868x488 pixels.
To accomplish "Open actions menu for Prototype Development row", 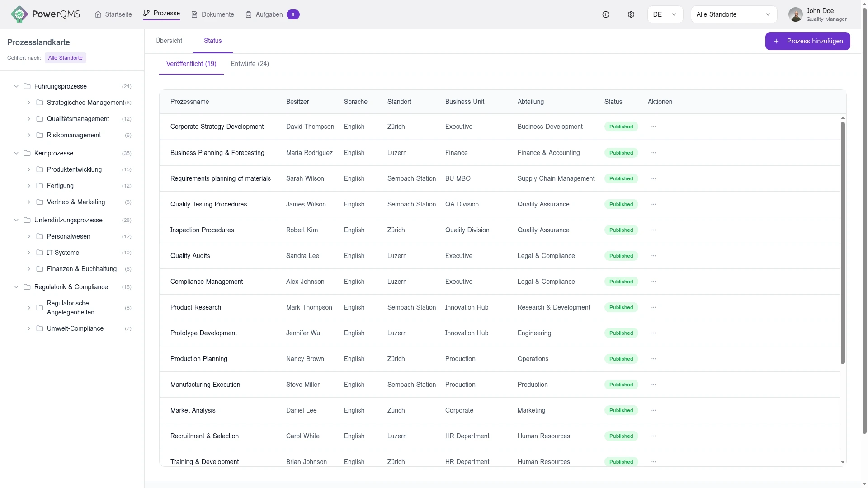I will click(x=653, y=333).
